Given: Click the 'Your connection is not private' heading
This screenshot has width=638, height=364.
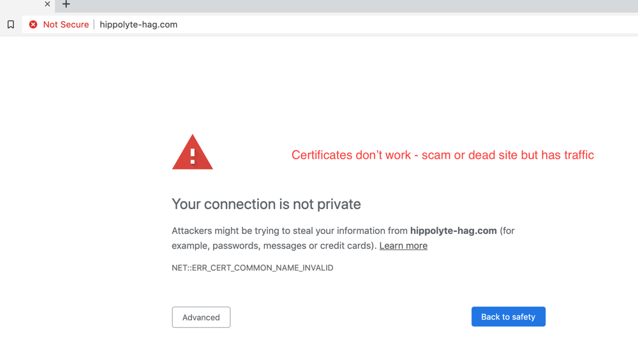Looking at the screenshot, I should (266, 204).
